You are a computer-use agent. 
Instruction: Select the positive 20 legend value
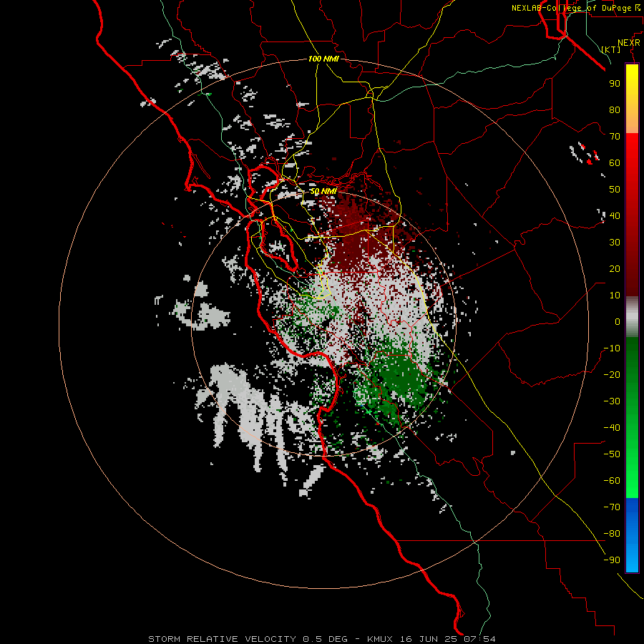click(615, 268)
